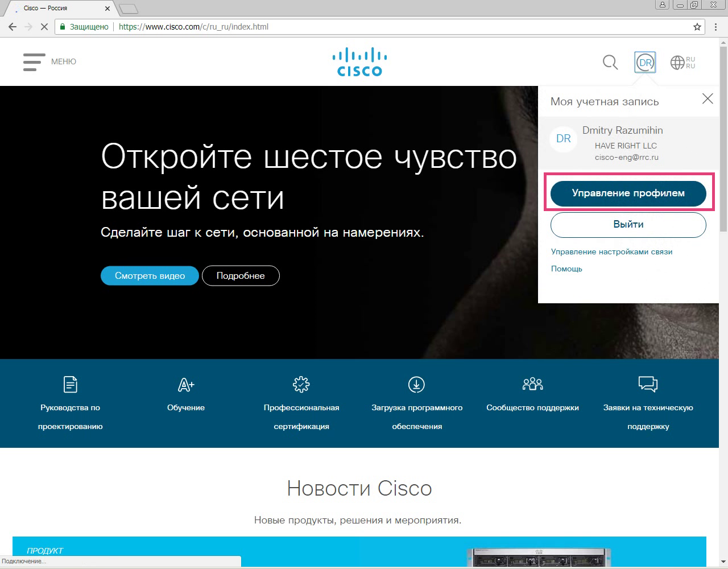Close the Cisco — Россия tab
This screenshot has height=569, width=728.
107,9
